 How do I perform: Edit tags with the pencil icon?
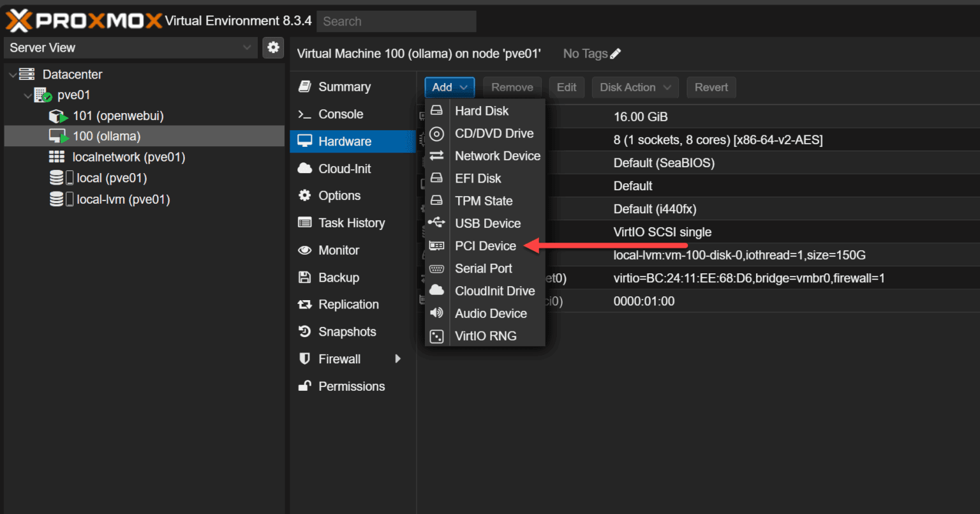point(614,53)
